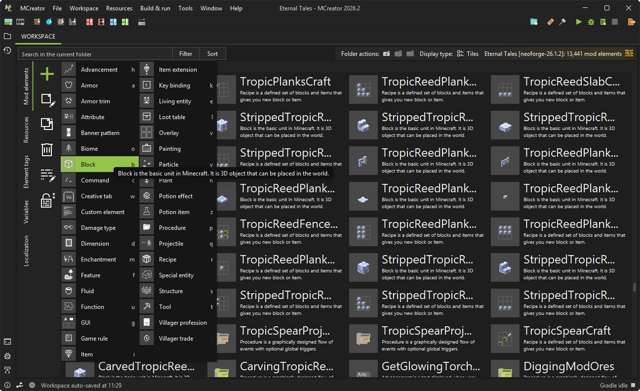Open the Build & run menu

(x=155, y=8)
